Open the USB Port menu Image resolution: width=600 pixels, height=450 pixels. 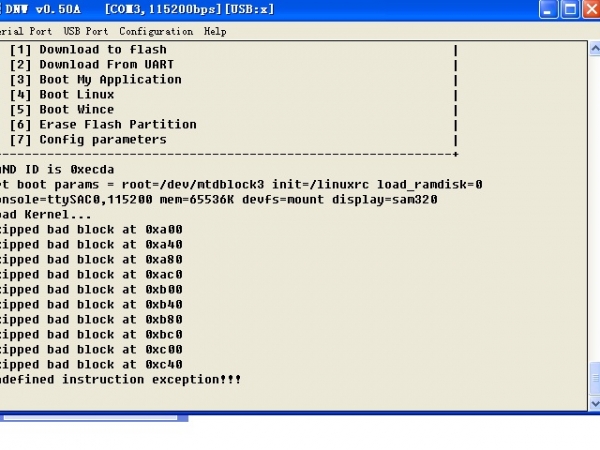point(84,31)
